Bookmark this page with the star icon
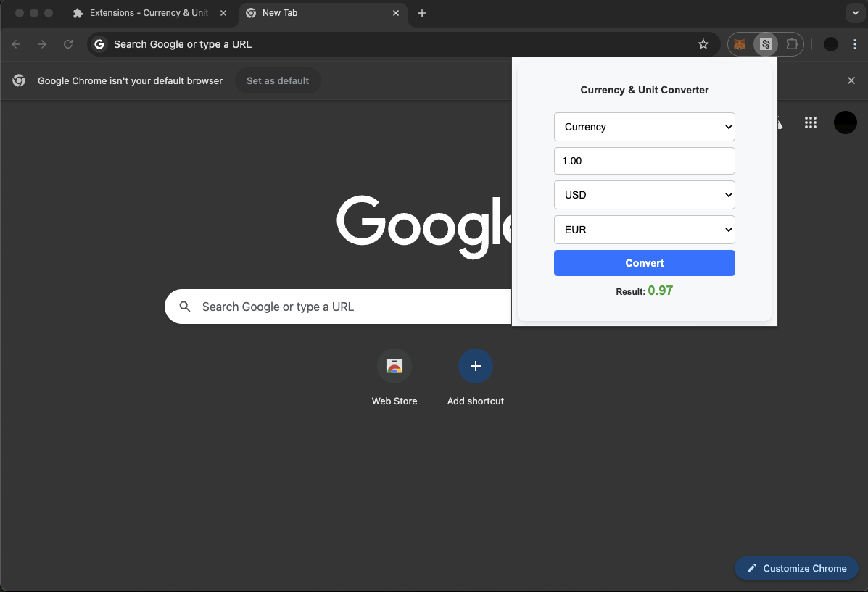 (x=703, y=44)
